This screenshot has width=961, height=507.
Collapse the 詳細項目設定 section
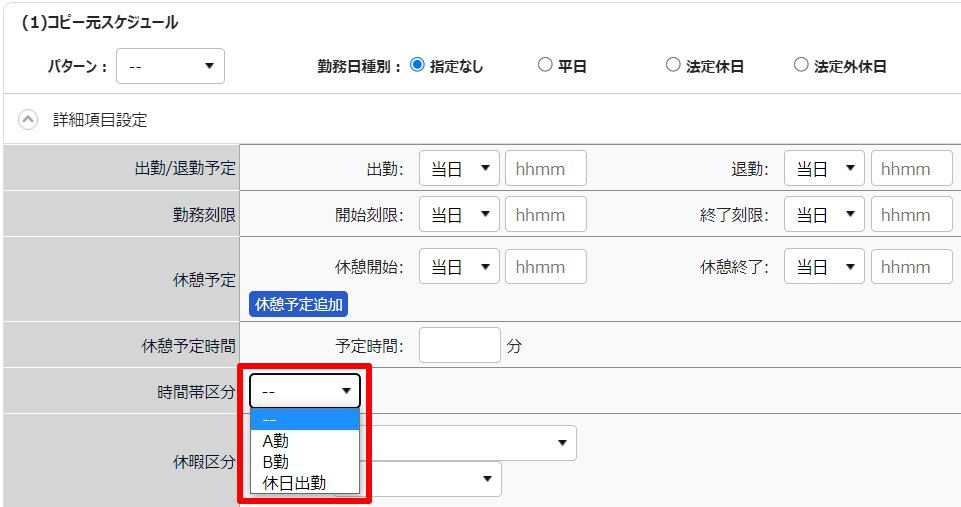coord(28,120)
